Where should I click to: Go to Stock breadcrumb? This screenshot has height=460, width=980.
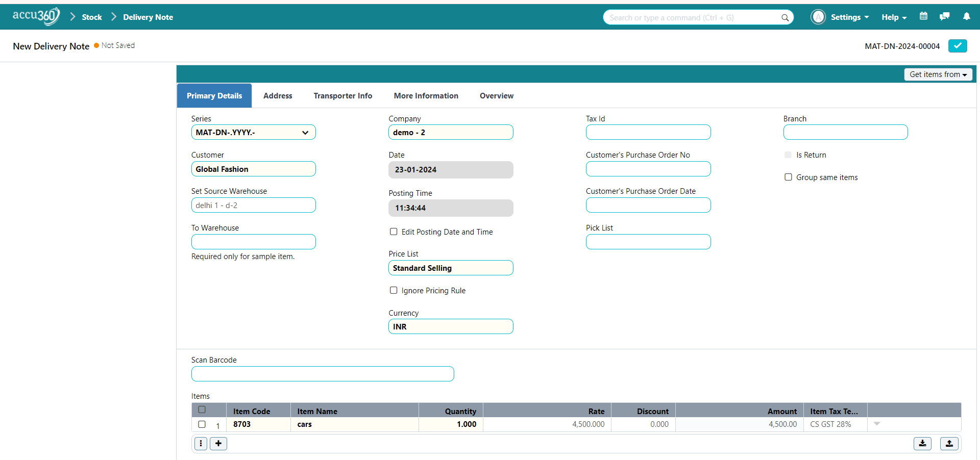[x=92, y=17]
